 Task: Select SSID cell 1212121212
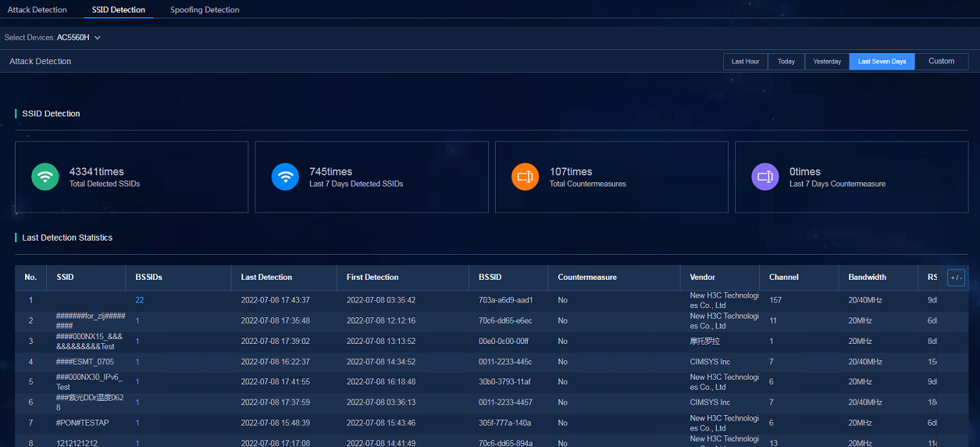(x=77, y=442)
